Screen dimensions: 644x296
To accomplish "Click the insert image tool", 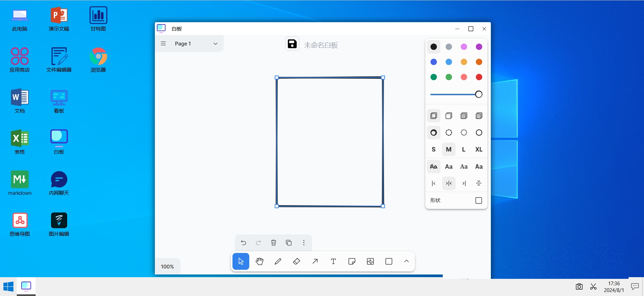I will click(x=370, y=261).
